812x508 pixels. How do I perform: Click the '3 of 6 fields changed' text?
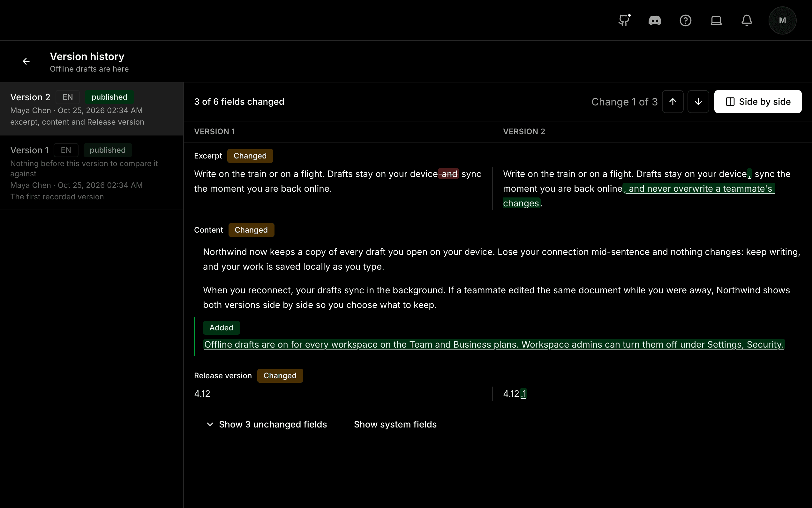point(239,102)
